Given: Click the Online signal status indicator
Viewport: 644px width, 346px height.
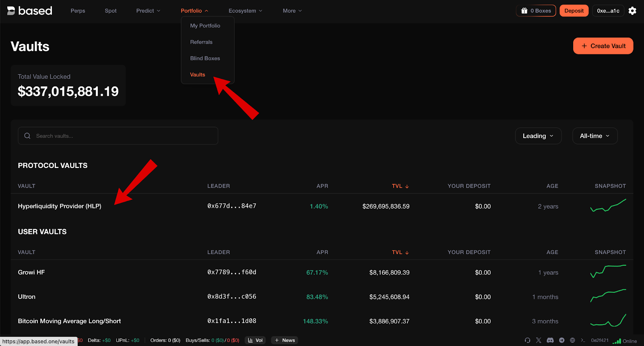Looking at the screenshot, I should 625,341.
